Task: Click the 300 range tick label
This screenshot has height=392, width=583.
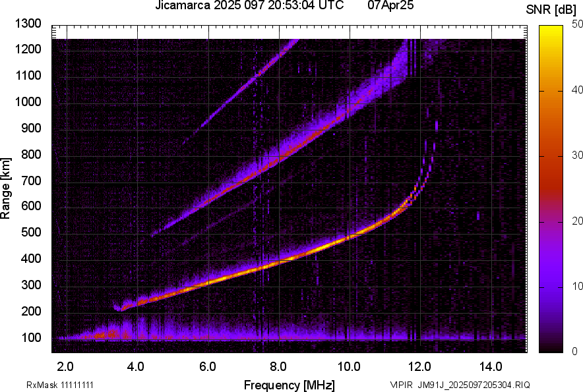Action: pyautogui.click(x=31, y=285)
